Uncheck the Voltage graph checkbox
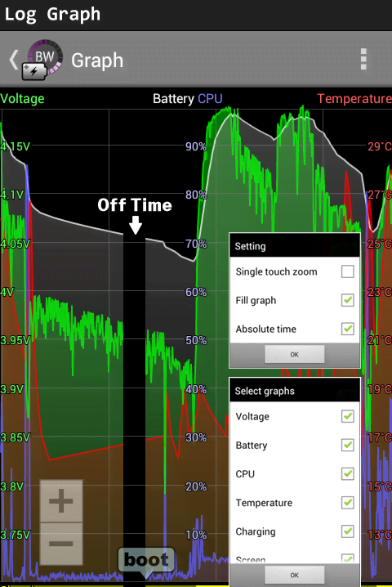 pyautogui.click(x=347, y=416)
